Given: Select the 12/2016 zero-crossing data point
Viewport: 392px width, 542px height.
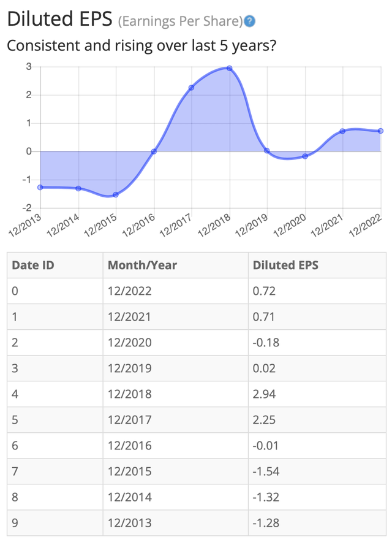Looking at the screenshot, I should point(154,151).
